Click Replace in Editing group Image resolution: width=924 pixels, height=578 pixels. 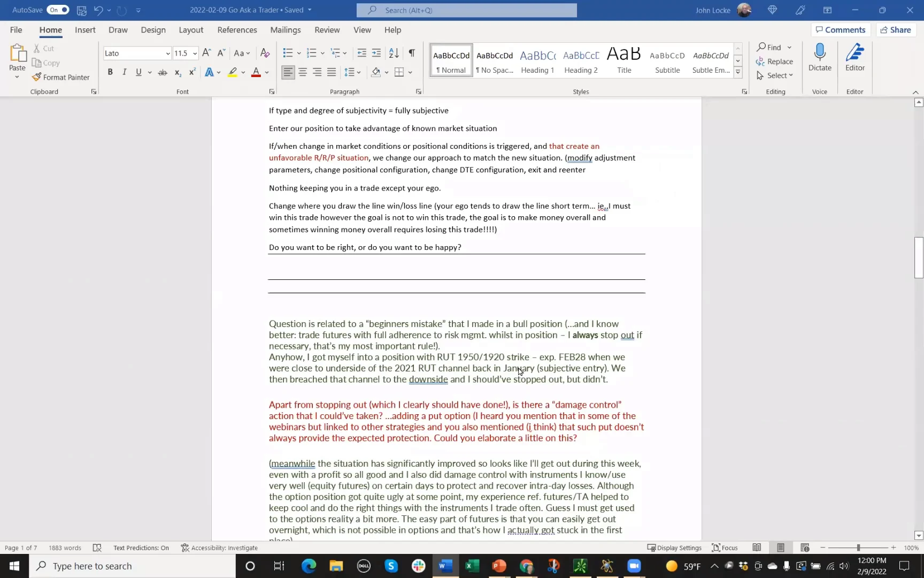[775, 62]
